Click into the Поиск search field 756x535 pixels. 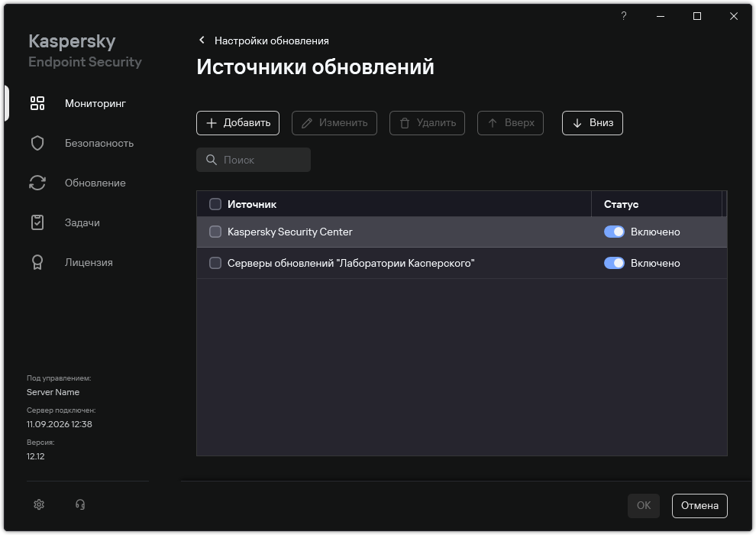[253, 160]
